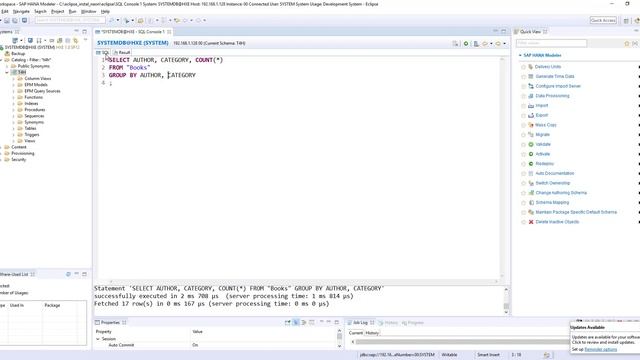This screenshot has height=360, width=640.
Task: Click the Import icon in Quick View
Action: pos(531,106)
